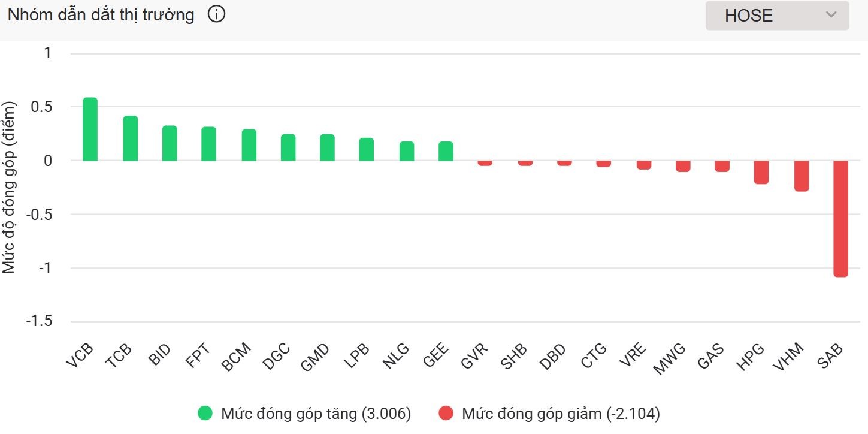868x434 pixels.
Task: Click the FPT green bar
Action: tap(208, 144)
